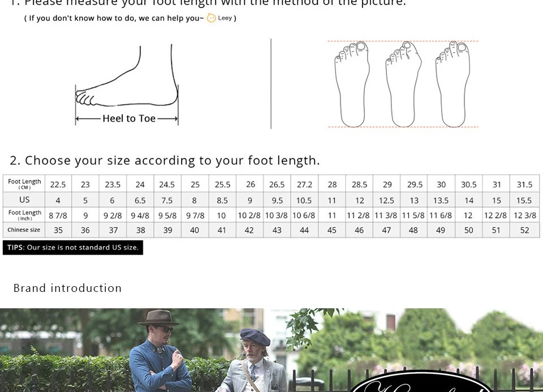This screenshot has height=392, width=543.
Task: Click the black oval brand logo
Action: 421,381
